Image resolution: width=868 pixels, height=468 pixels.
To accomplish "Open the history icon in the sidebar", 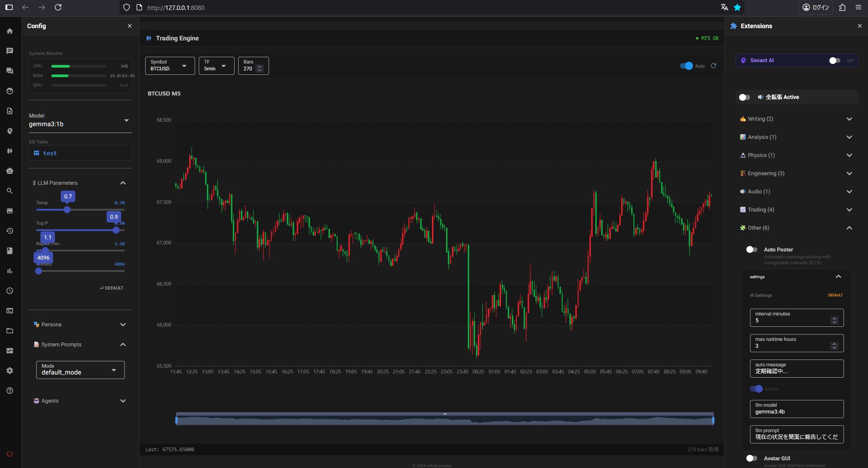I will pyautogui.click(x=10, y=231).
